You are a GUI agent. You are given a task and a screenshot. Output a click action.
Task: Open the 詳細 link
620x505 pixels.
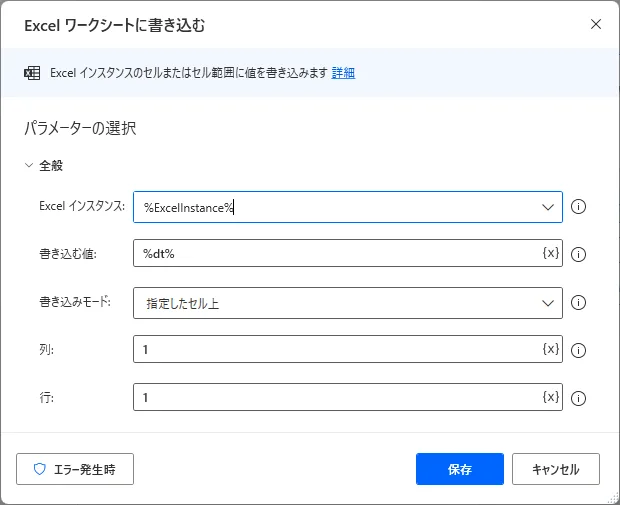click(x=343, y=73)
